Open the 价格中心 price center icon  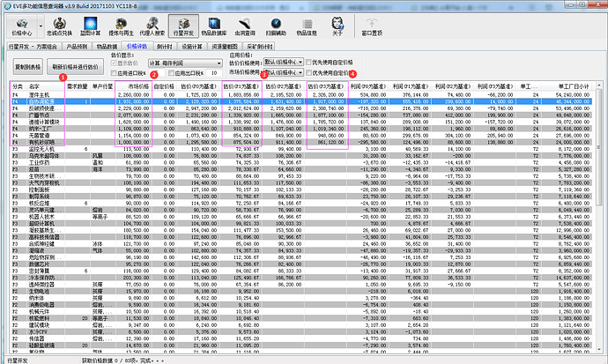click(x=20, y=25)
